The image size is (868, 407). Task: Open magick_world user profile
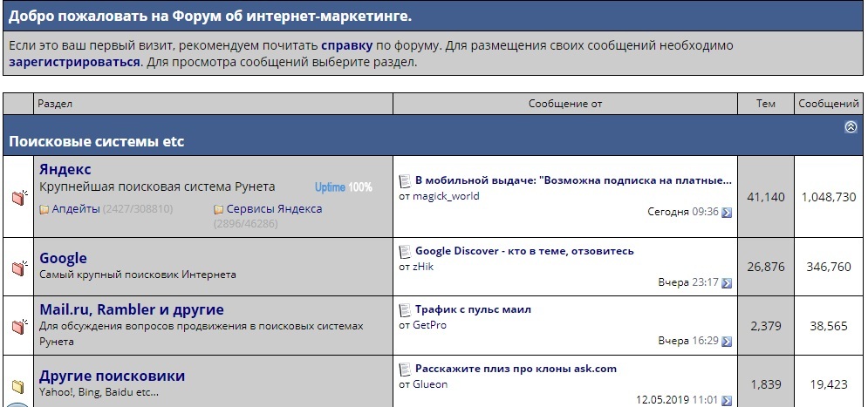click(446, 196)
